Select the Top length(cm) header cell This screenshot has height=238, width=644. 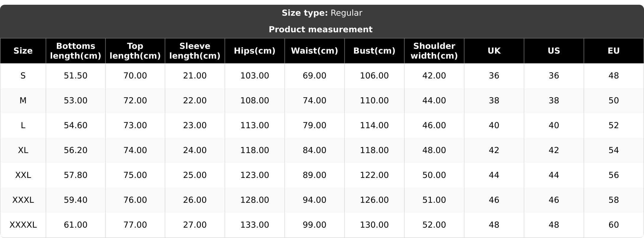click(x=135, y=51)
